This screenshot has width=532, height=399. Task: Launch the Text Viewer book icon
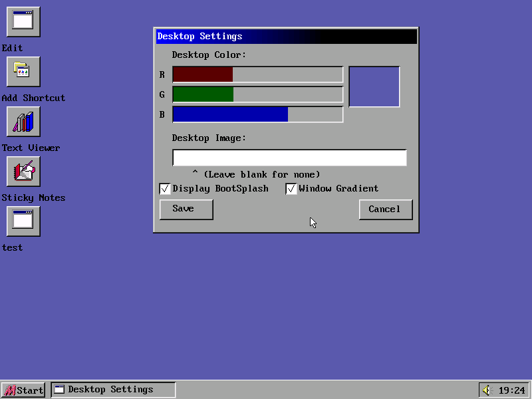[23, 121]
